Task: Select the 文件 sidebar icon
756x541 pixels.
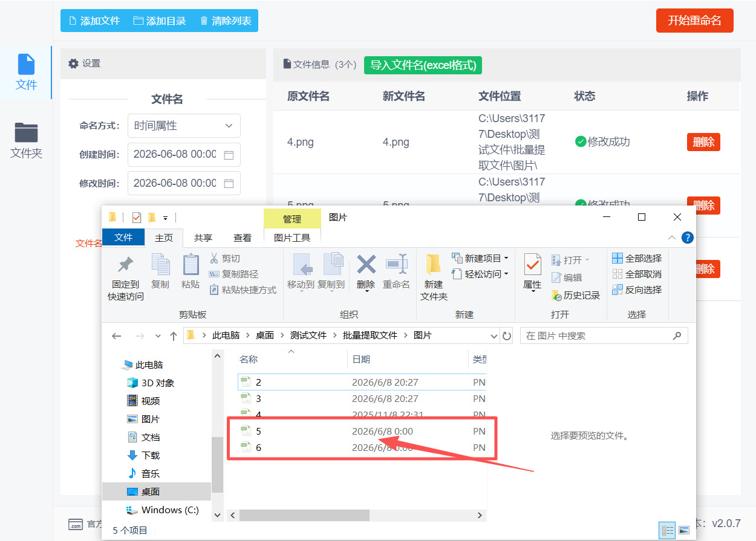Action: [26, 72]
